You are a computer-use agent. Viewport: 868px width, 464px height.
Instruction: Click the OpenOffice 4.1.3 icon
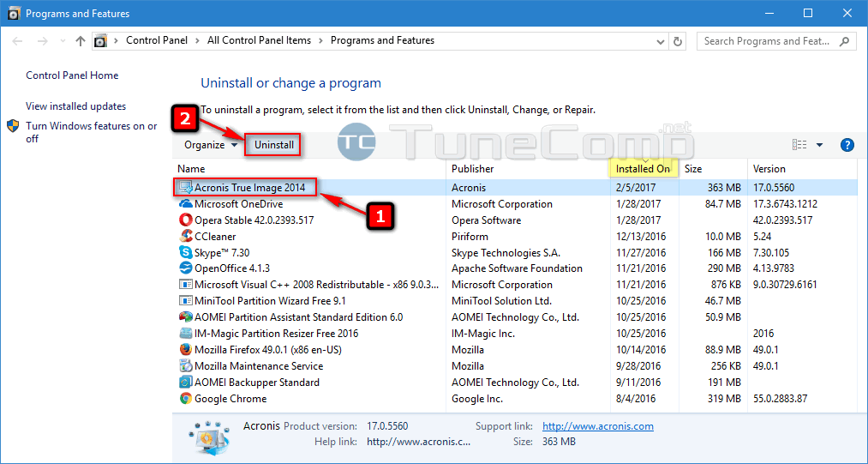(x=185, y=268)
